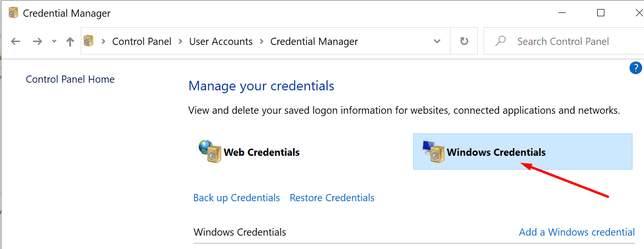Expand chevron after User Accounts breadcrumb
The image size is (644, 249).
click(x=261, y=42)
